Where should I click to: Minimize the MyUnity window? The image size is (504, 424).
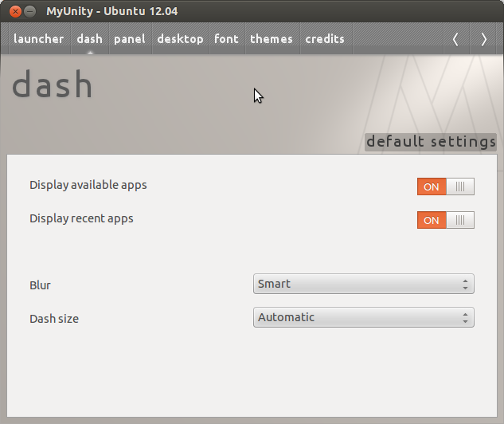pyautogui.click(x=29, y=12)
